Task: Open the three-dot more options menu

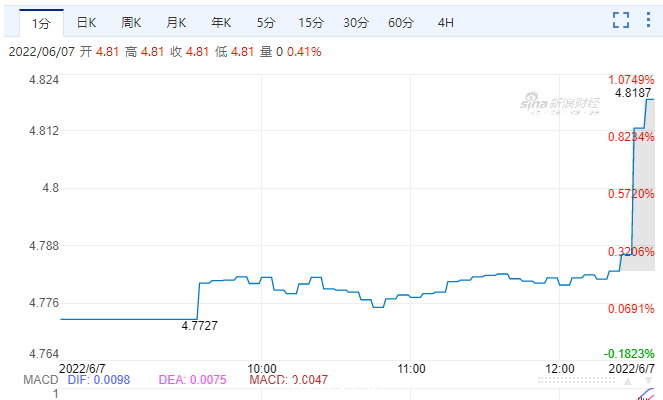Action: pos(648,20)
